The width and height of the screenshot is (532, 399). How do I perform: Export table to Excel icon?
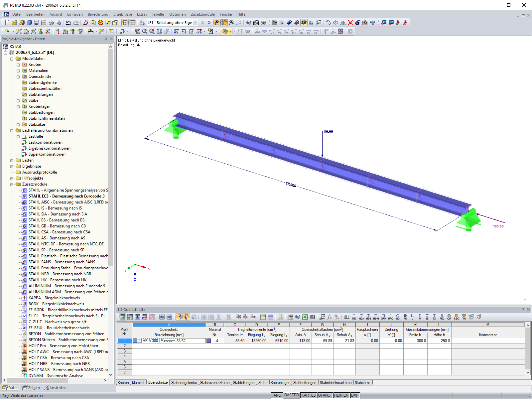[305, 317]
